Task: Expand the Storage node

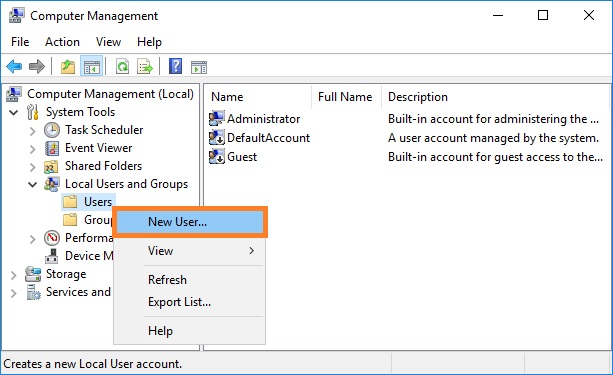Action: click(x=14, y=275)
